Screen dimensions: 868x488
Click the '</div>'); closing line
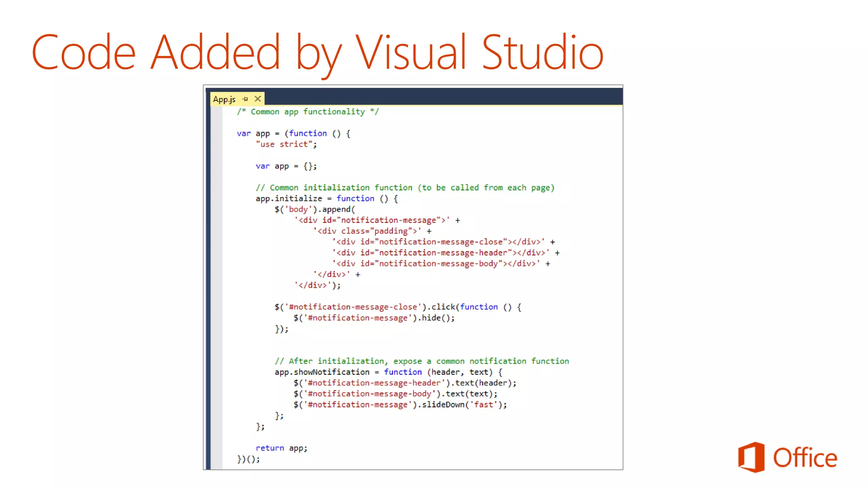317,286
